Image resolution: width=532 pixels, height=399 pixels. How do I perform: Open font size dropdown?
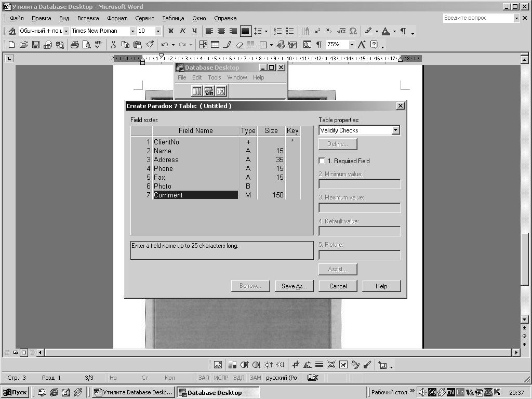point(158,31)
